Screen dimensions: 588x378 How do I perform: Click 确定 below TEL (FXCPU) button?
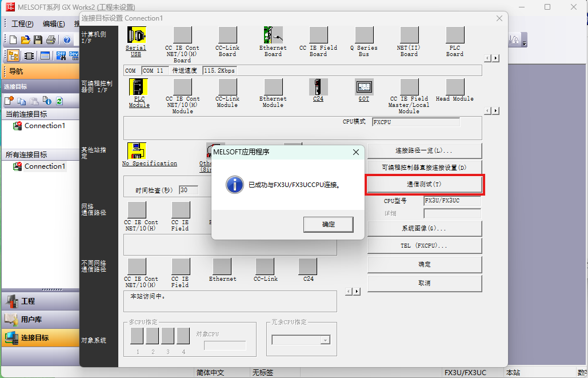click(425, 264)
